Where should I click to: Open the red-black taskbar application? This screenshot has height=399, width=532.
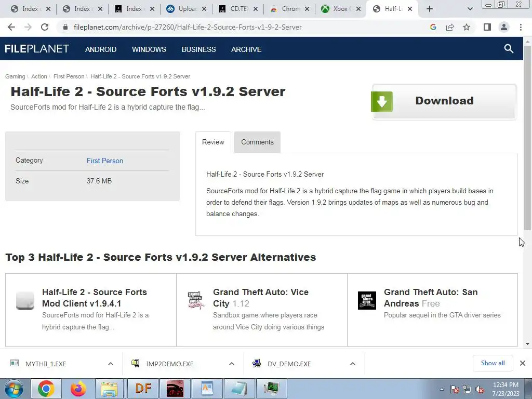click(x=175, y=389)
